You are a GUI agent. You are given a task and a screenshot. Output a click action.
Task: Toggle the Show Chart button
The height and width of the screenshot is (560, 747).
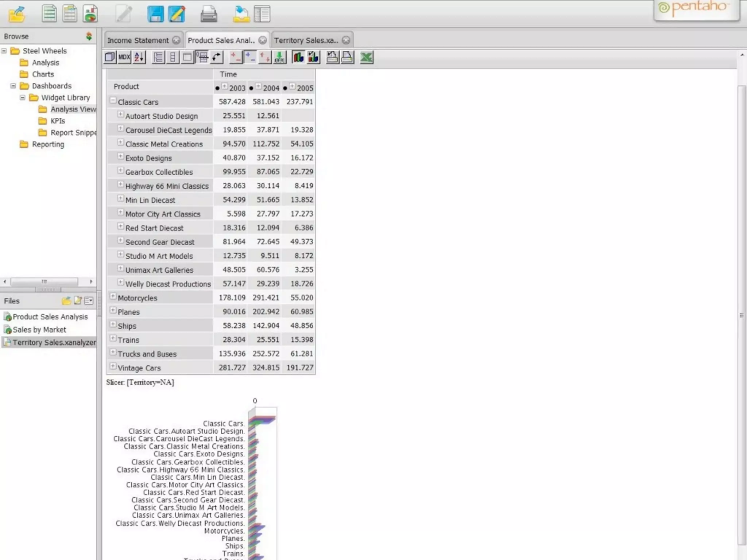click(x=298, y=57)
